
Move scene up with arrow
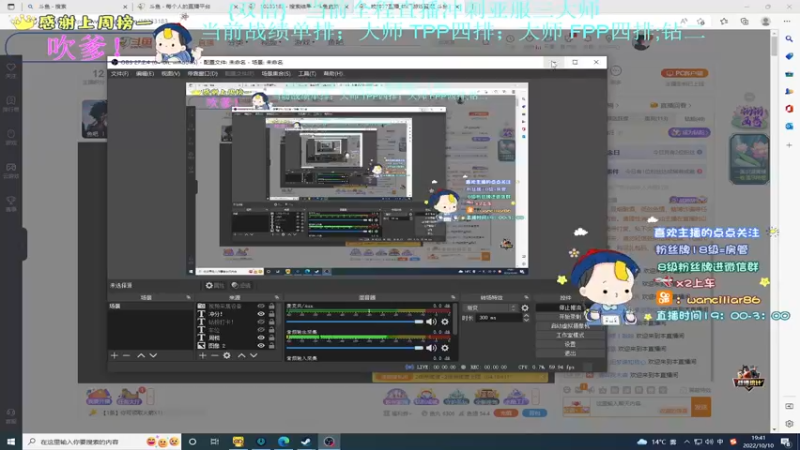coord(141,356)
